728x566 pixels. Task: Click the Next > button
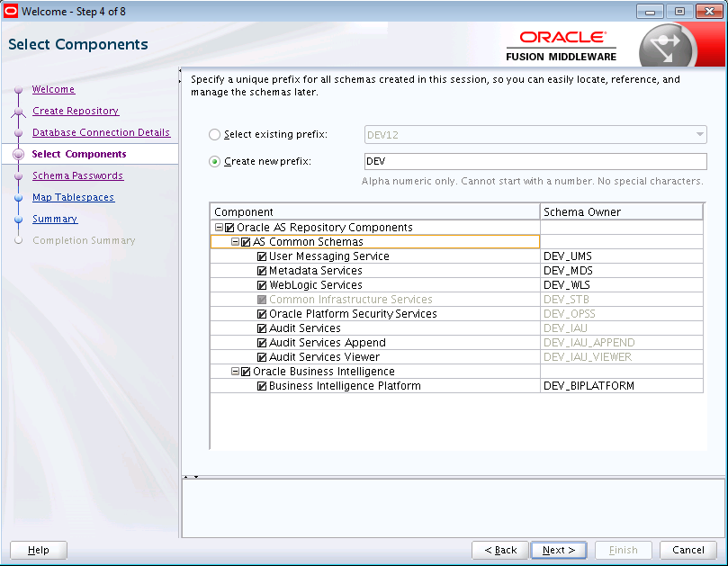(559, 550)
